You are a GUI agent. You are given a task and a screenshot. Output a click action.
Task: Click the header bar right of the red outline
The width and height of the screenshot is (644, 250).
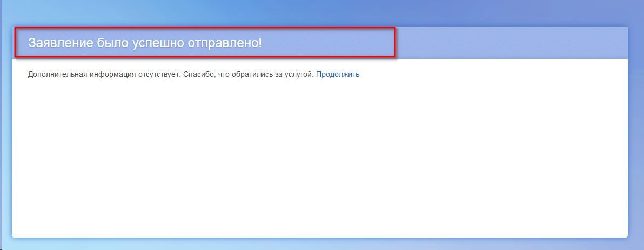[511, 43]
